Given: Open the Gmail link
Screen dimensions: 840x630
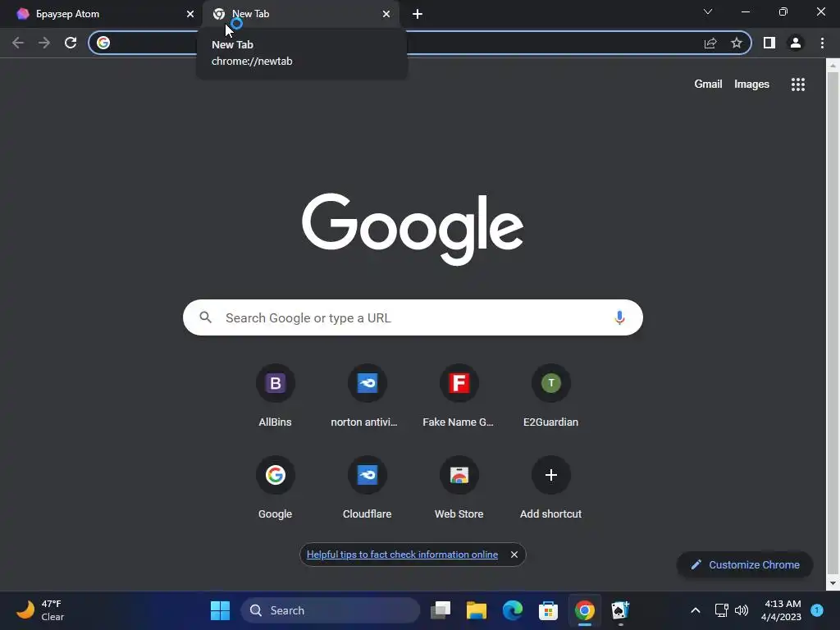Looking at the screenshot, I should point(708,84).
